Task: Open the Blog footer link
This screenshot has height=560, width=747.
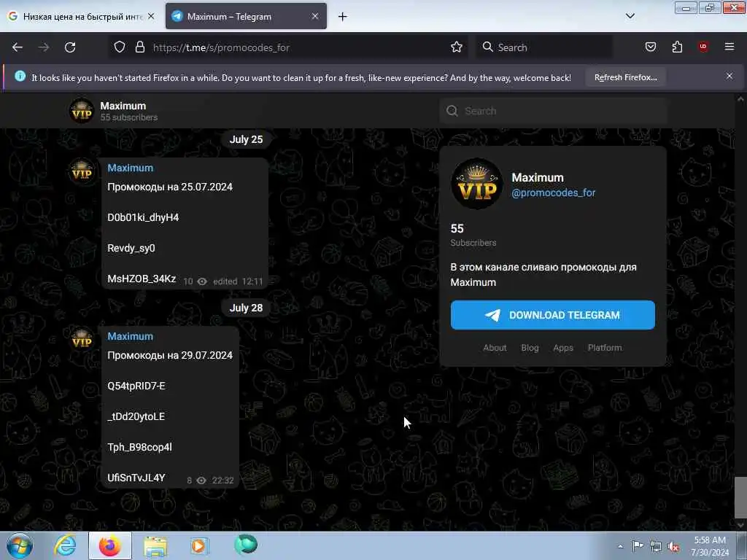Action: pyautogui.click(x=530, y=348)
